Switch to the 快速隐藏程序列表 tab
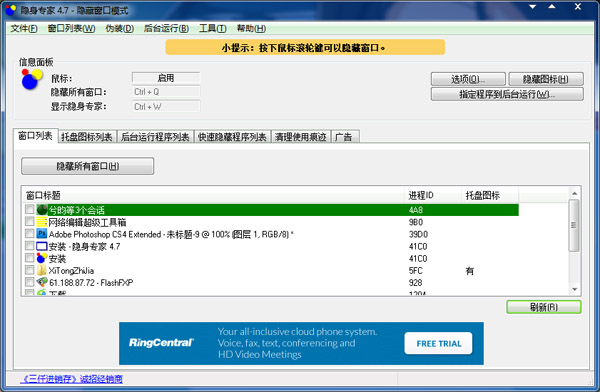This screenshot has width=600, height=392. click(x=232, y=137)
